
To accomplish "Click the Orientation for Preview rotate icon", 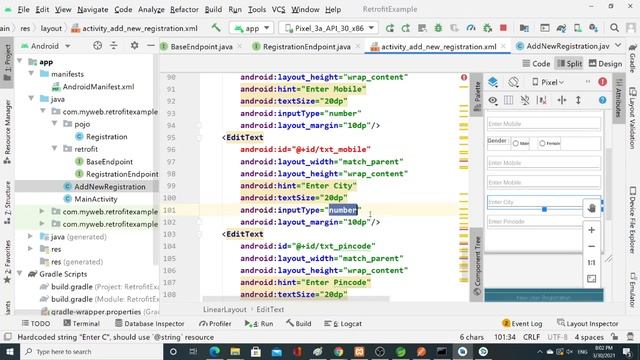I will [513, 82].
